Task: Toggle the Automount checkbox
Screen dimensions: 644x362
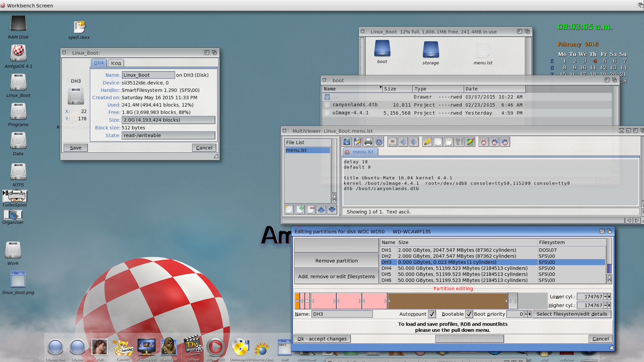Action: [432, 314]
